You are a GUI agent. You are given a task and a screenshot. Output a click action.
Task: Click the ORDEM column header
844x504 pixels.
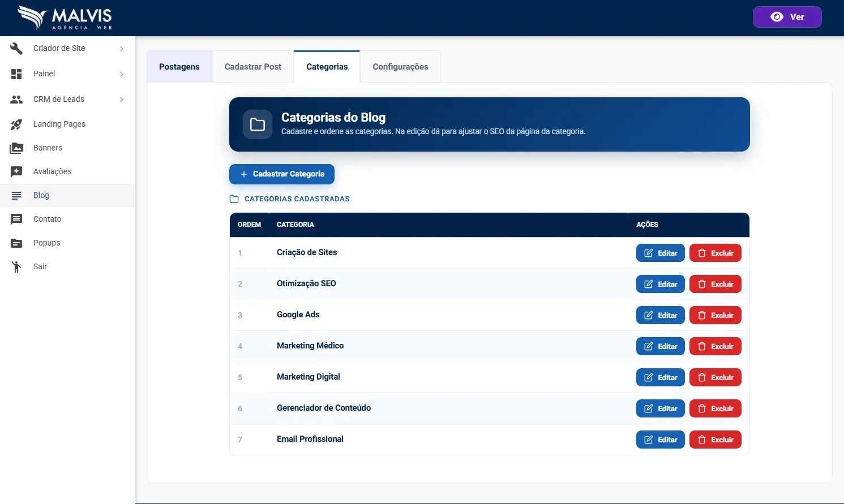pyautogui.click(x=249, y=225)
